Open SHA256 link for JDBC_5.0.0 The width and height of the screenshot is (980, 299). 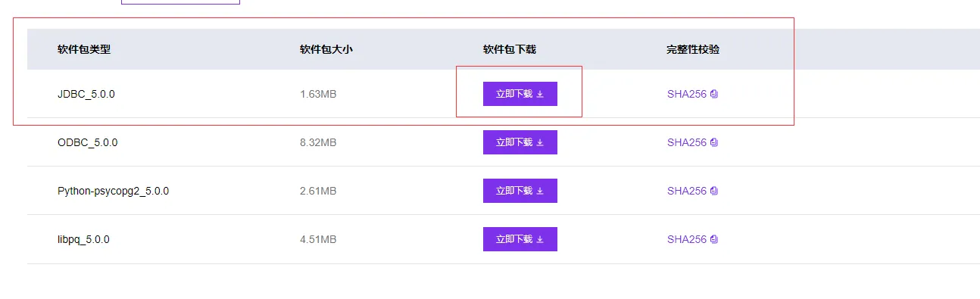pyautogui.click(x=687, y=95)
